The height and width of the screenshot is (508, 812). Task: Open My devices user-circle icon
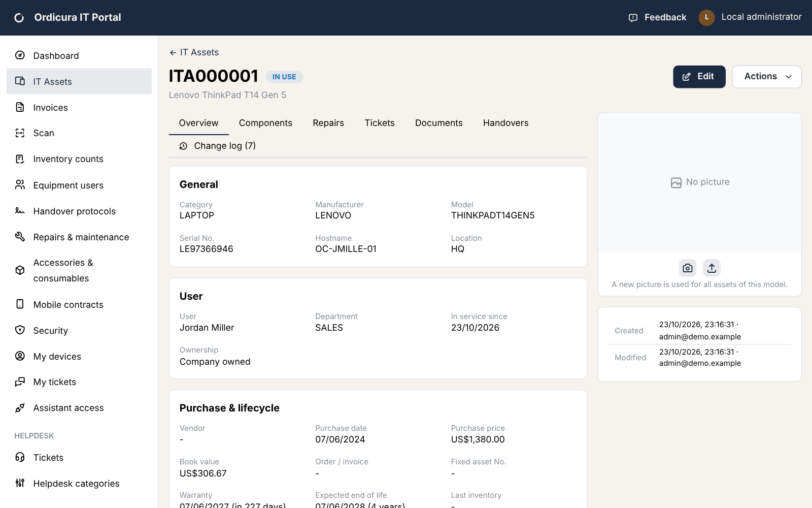20,356
